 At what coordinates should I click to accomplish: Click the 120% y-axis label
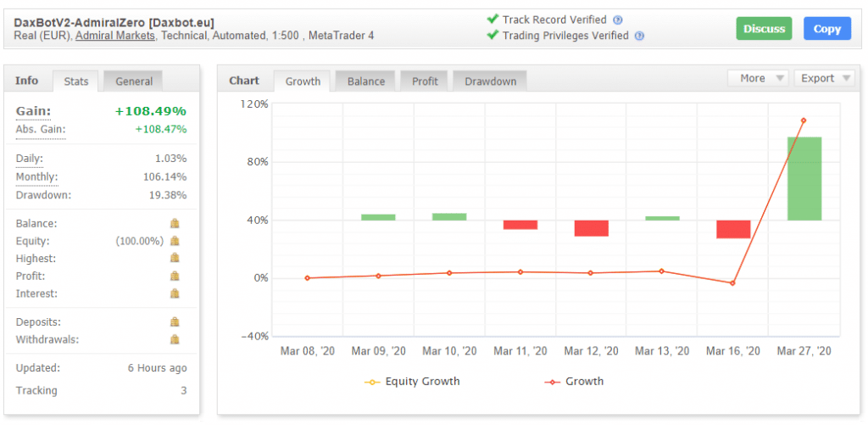pyautogui.click(x=254, y=103)
